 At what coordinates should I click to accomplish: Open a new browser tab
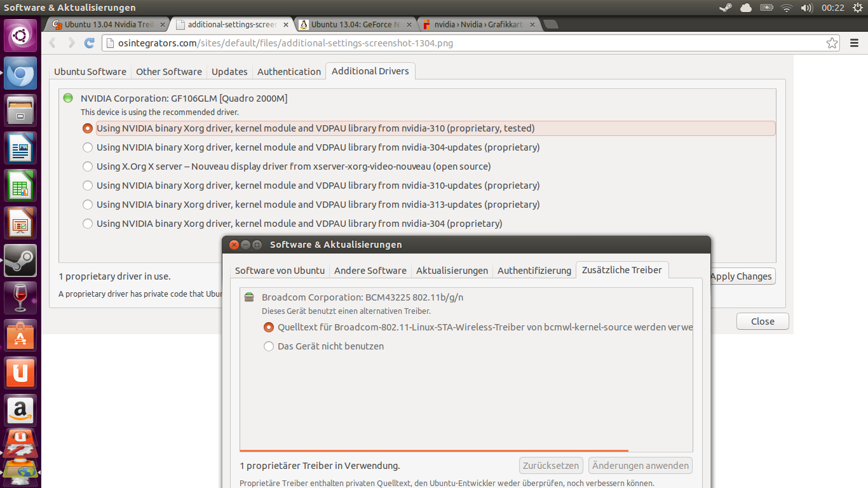551,25
